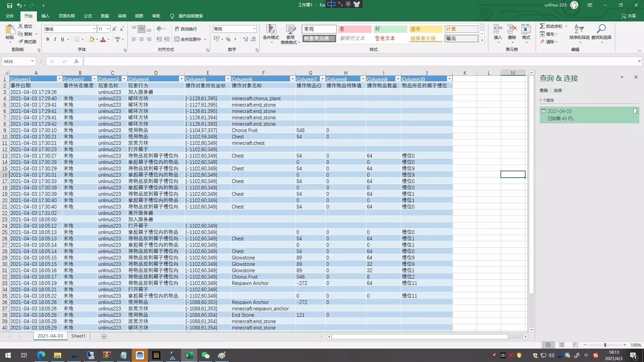Open the 数据 (Data) ribbon tab
This screenshot has width=644, height=362.
[105, 16]
